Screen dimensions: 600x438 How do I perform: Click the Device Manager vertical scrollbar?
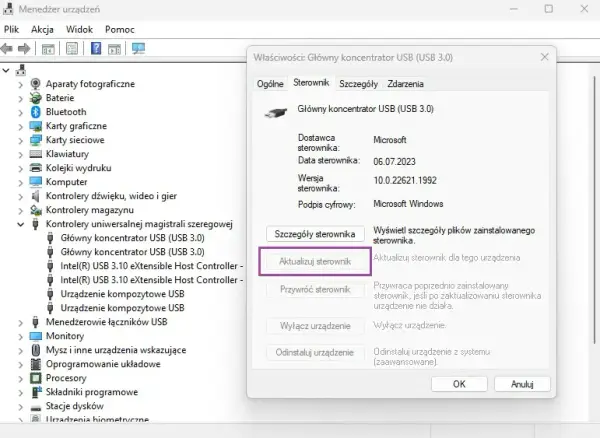click(595, 210)
